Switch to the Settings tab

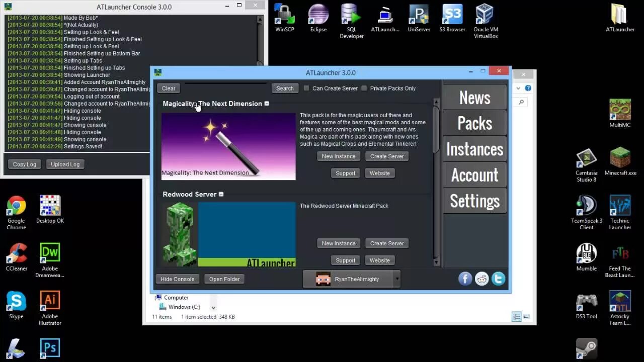pyautogui.click(x=474, y=201)
